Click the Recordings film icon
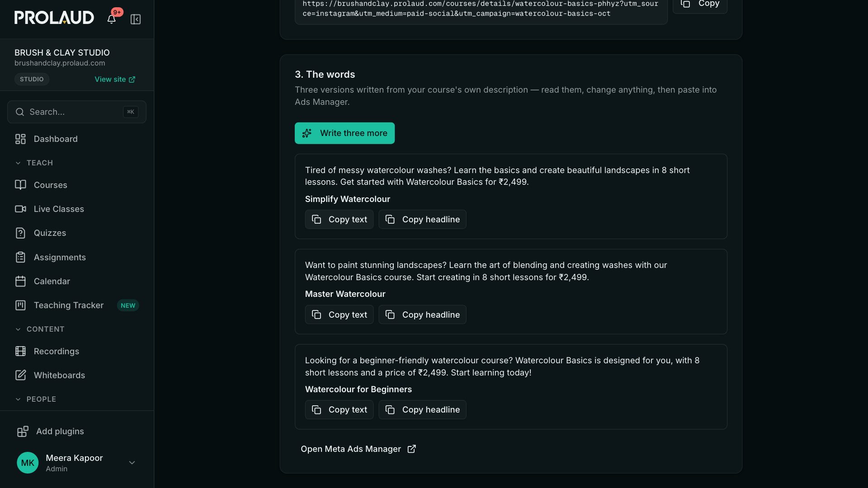 point(20,351)
